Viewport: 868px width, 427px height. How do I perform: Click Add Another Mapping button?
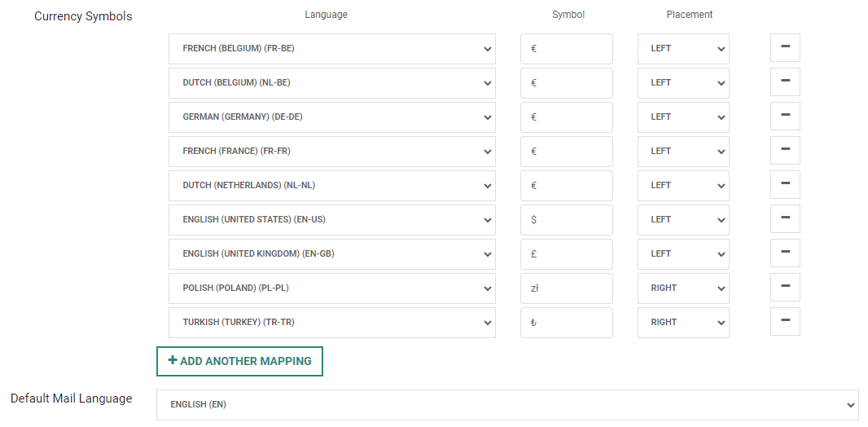tap(239, 361)
